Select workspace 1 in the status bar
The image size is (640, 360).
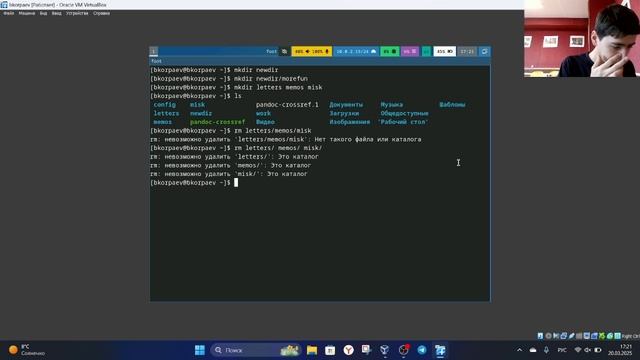pos(153,51)
